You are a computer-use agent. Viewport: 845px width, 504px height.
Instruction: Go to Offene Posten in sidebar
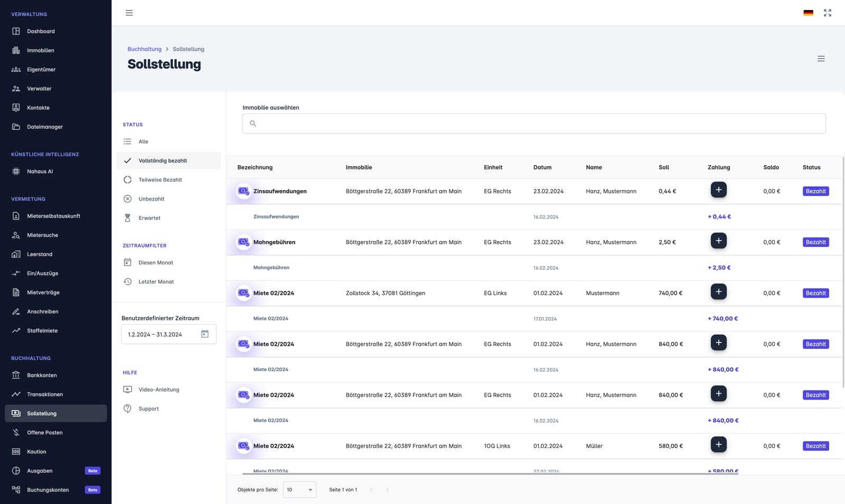[45, 433]
